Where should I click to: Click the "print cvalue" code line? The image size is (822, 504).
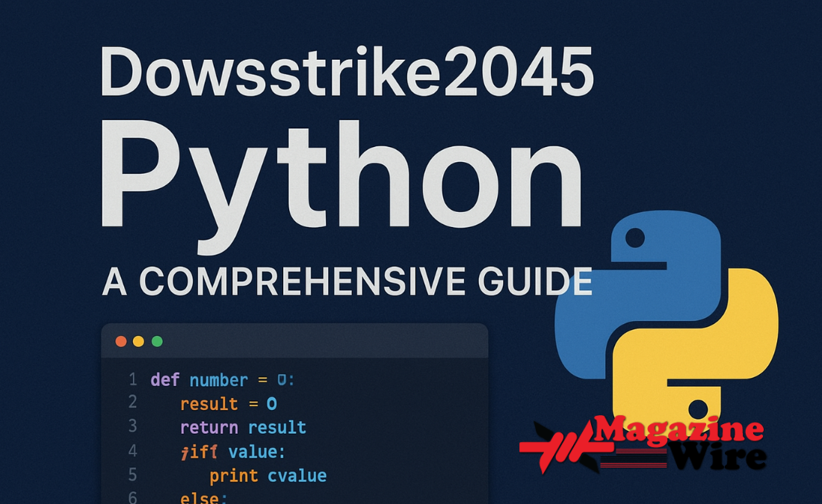268,476
